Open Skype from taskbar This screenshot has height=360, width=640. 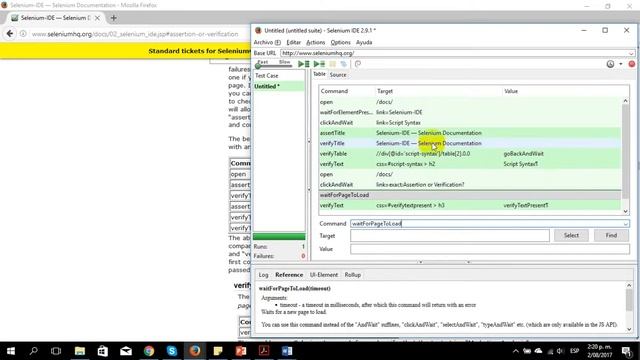(172, 351)
